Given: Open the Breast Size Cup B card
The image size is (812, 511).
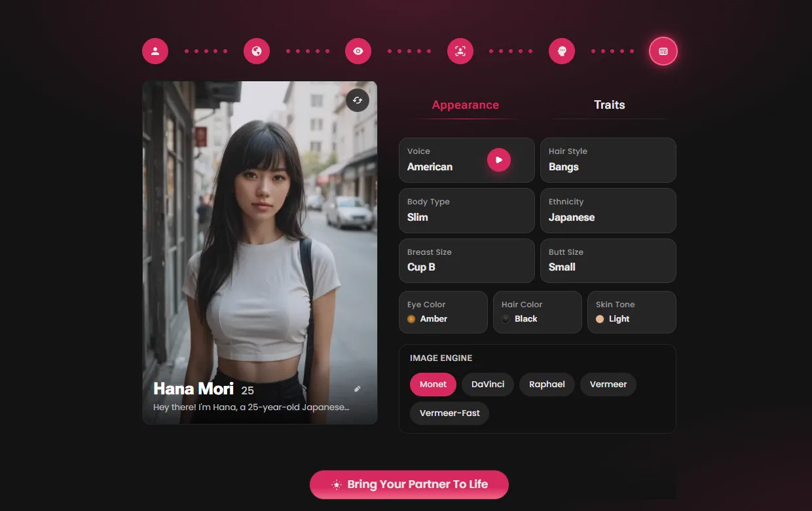Looking at the screenshot, I should [x=467, y=261].
